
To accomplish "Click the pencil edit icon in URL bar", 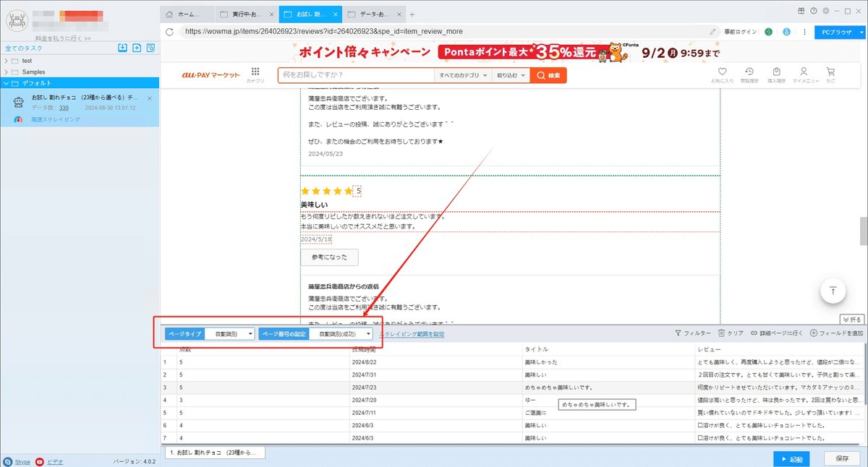I will [x=713, y=32].
